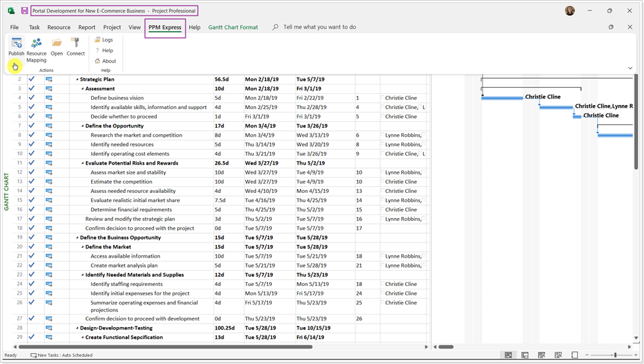Switch to Task Usage view in status bar
Screen dimensions: 644x364
click(x=525, y=355)
